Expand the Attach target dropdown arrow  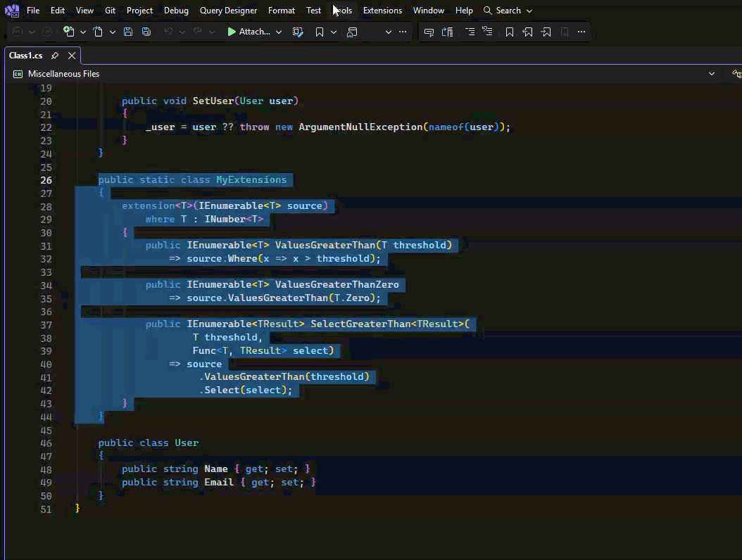click(279, 32)
